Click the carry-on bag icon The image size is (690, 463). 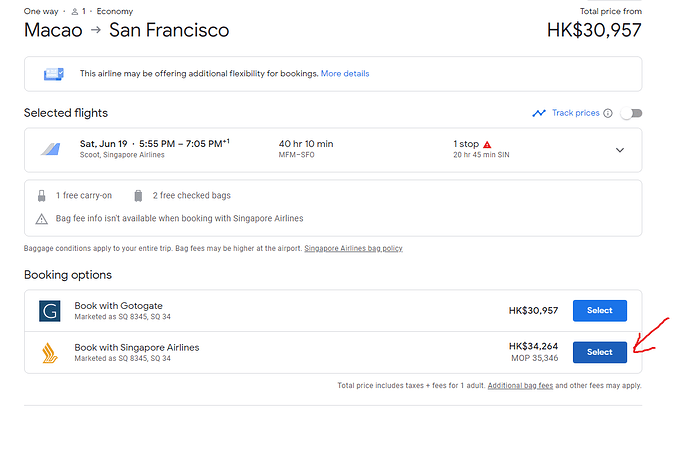[x=41, y=195]
